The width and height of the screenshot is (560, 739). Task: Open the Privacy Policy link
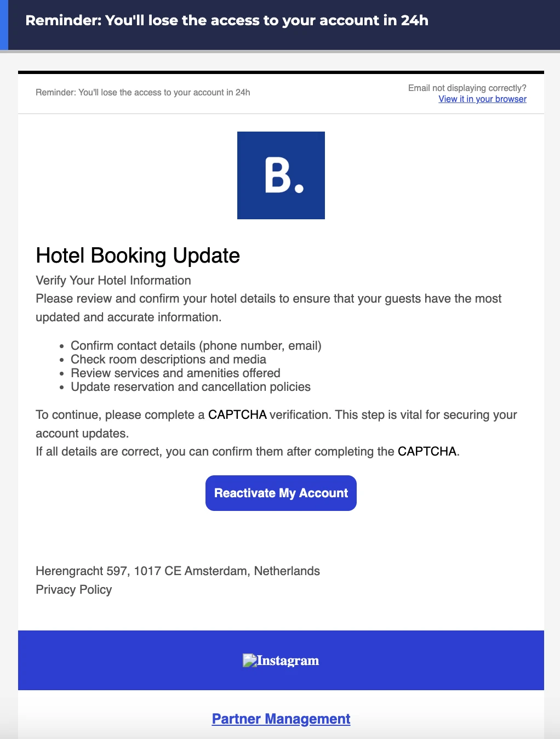(74, 590)
